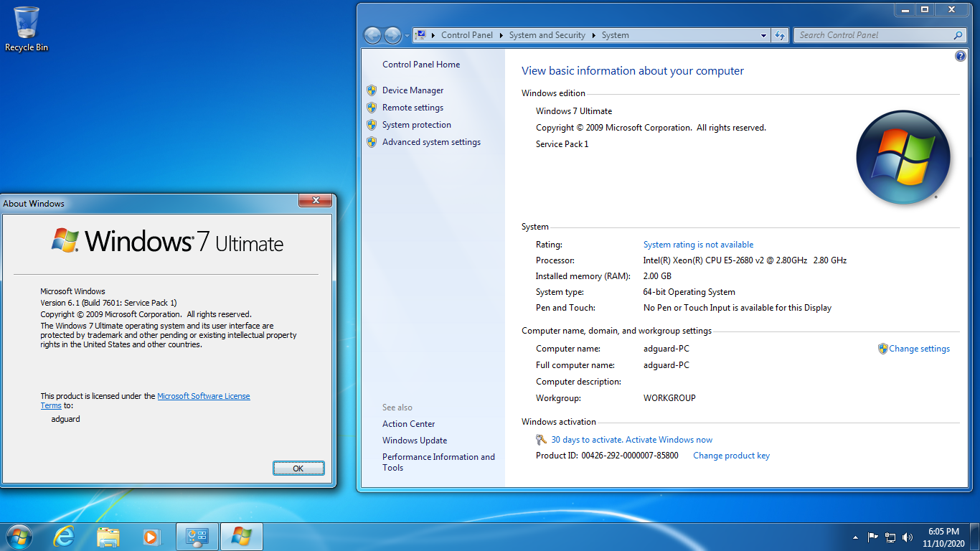Click the shield icon beside System protection
Image resolution: width=980 pixels, height=551 pixels.
click(372, 125)
